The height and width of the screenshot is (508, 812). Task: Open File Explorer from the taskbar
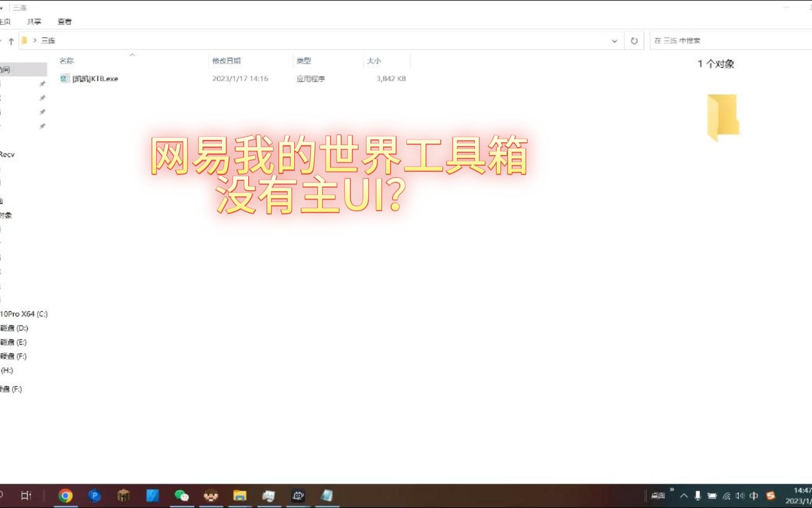(240, 495)
